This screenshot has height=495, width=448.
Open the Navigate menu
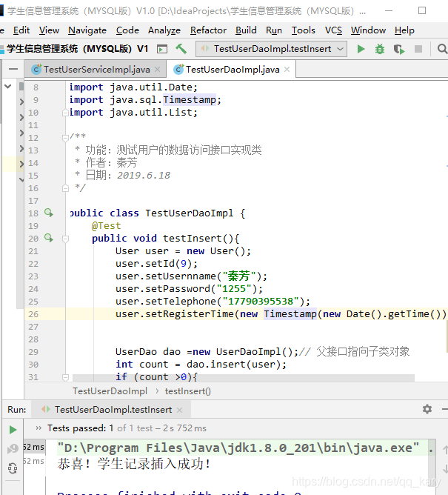click(x=87, y=30)
